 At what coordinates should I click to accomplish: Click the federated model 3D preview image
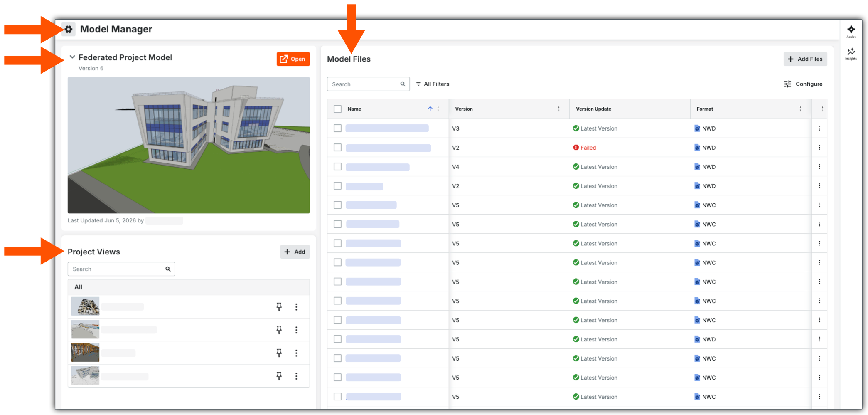[x=189, y=145]
